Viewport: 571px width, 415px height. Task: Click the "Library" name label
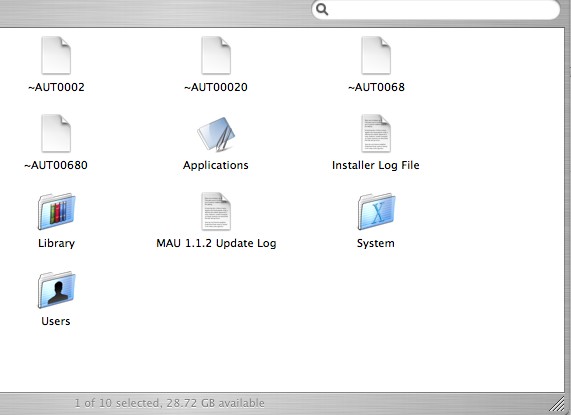coord(56,243)
